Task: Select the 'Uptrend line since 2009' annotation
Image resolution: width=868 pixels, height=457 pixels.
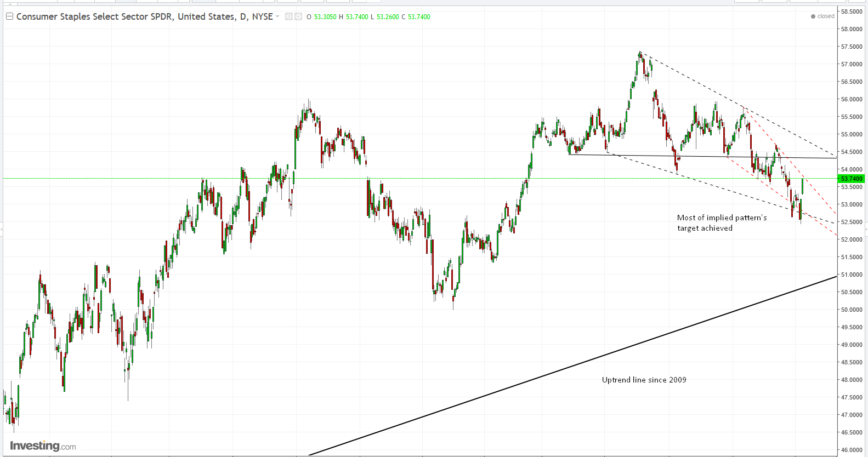Action: [x=644, y=380]
